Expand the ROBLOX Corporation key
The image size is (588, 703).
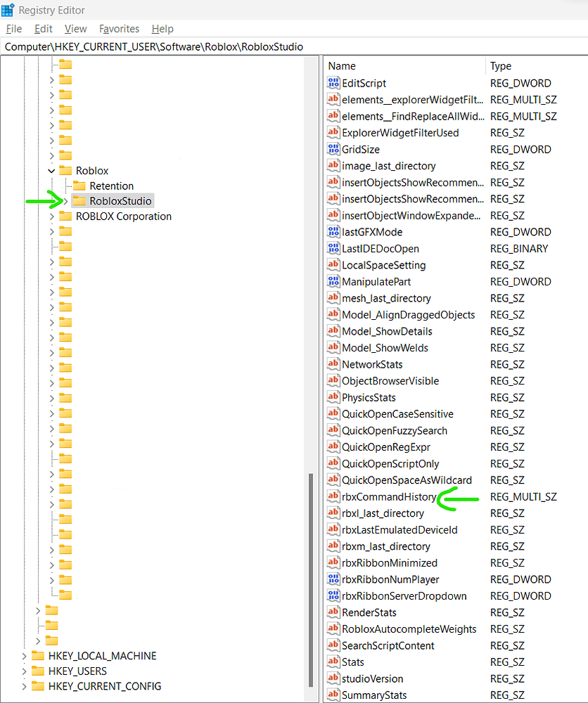click(51, 217)
